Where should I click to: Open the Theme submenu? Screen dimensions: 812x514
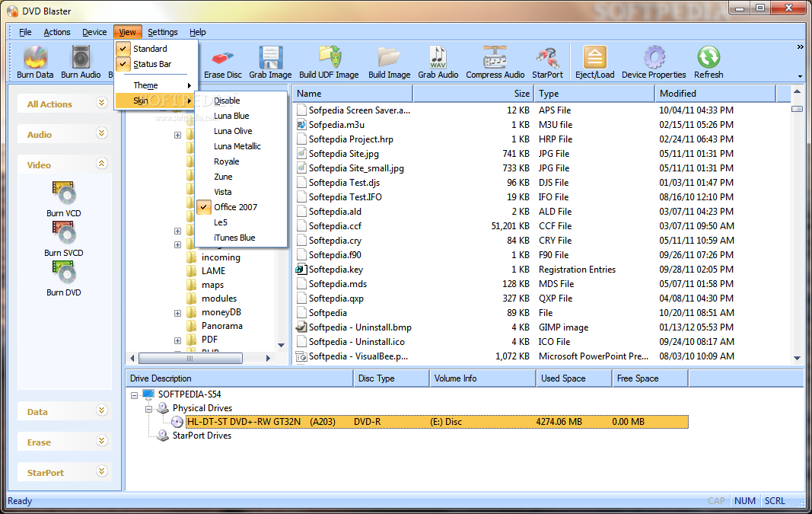155,85
